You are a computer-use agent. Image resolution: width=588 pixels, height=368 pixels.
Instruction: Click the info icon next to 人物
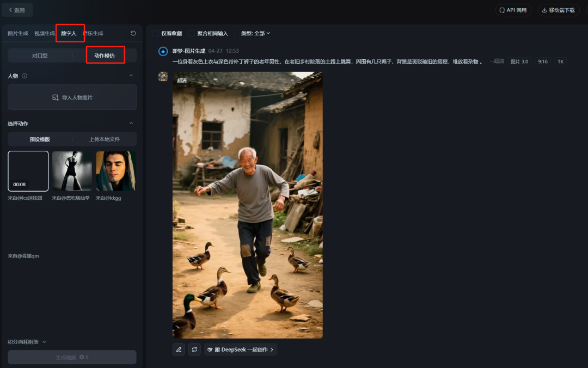24,76
